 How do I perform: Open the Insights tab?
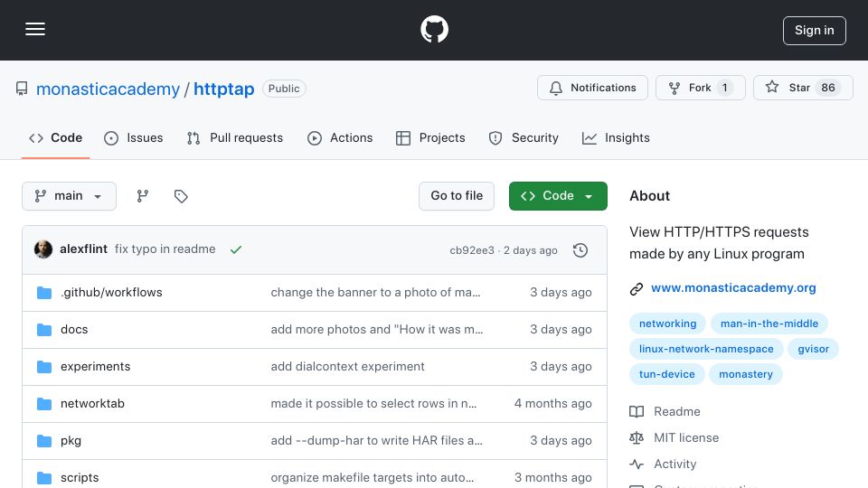click(x=616, y=137)
